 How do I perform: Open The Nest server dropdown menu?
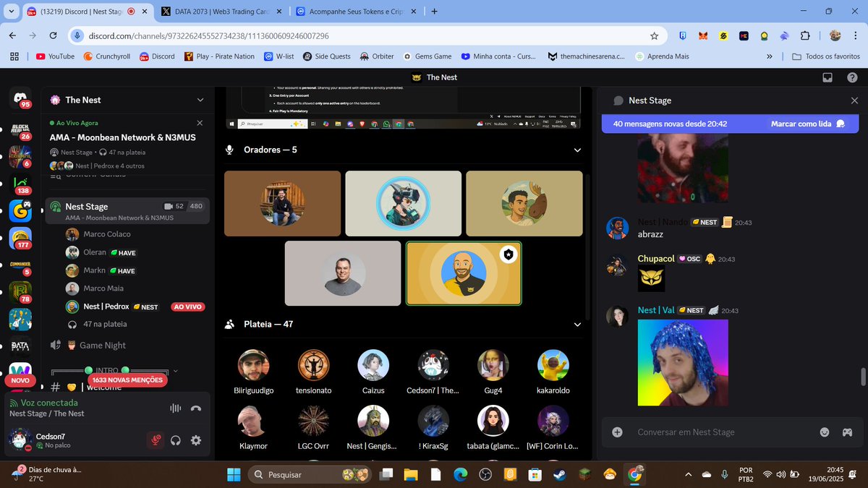(x=200, y=100)
